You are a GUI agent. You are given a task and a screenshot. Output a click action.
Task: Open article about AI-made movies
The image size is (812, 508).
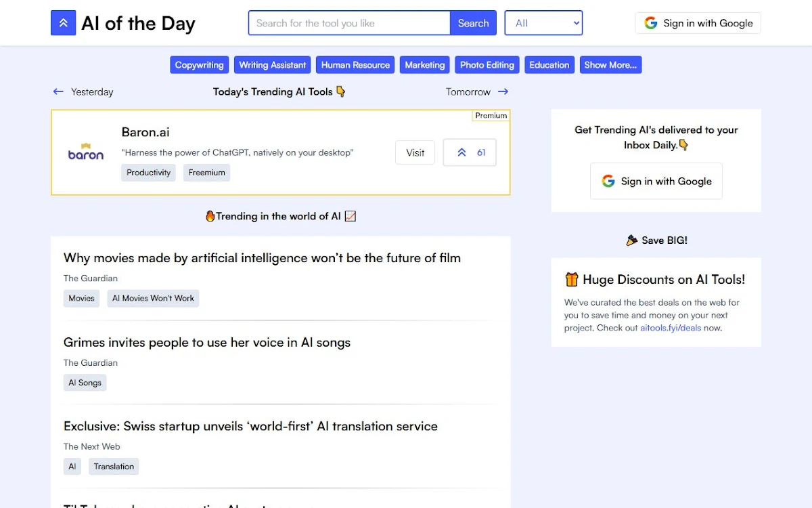click(x=262, y=258)
